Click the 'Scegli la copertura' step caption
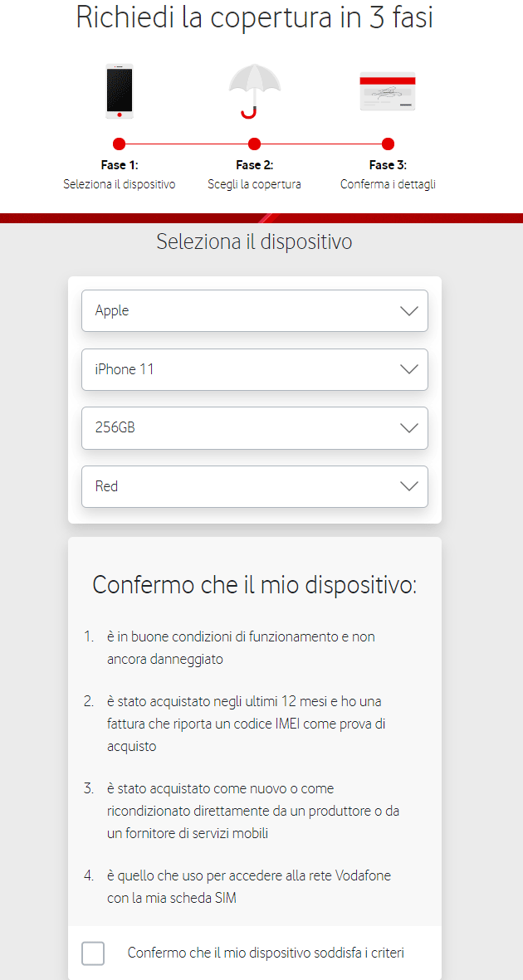This screenshot has width=523, height=980. [254, 184]
